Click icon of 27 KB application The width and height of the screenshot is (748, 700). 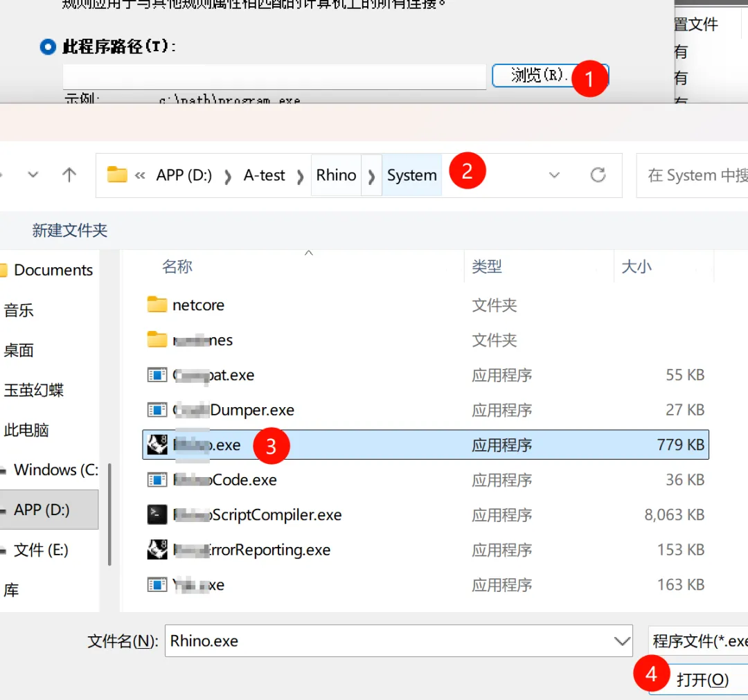tap(157, 410)
